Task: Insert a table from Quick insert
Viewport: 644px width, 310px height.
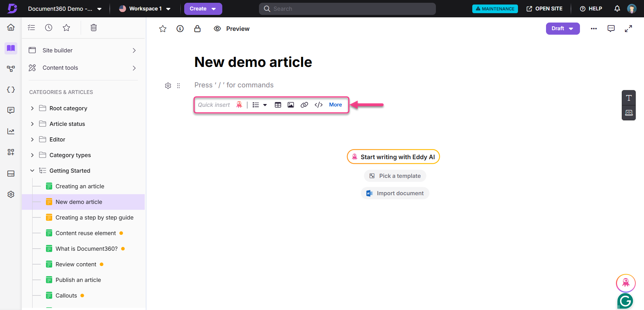Action: click(x=278, y=105)
